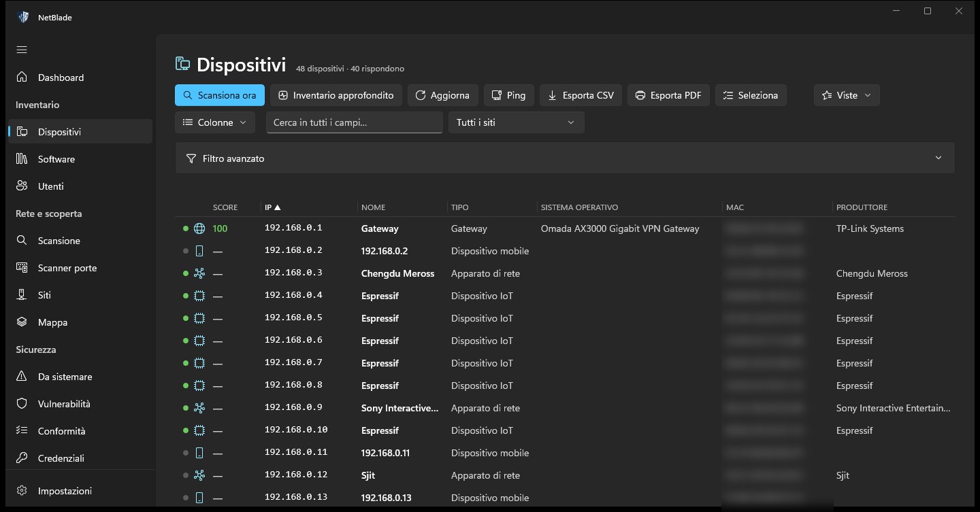The height and width of the screenshot is (512, 980).
Task: Click the Scanner porte icon
Action: point(22,268)
